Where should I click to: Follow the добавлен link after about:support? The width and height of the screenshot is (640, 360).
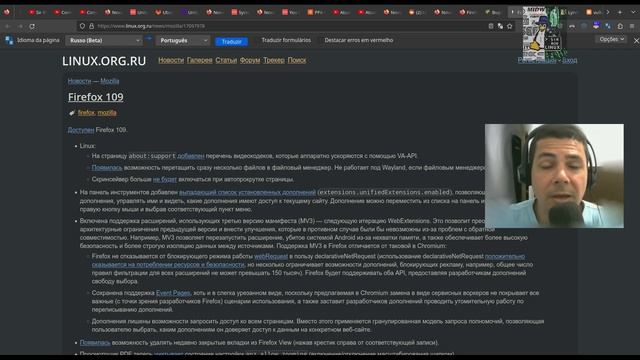[191, 156]
